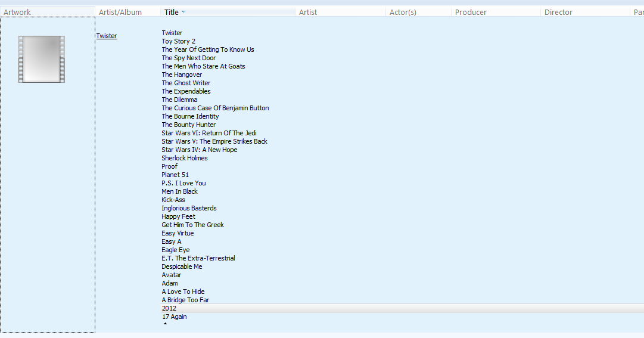The height and width of the screenshot is (338, 644).
Task: Select the movie Toy Story 2
Action: [x=178, y=42]
